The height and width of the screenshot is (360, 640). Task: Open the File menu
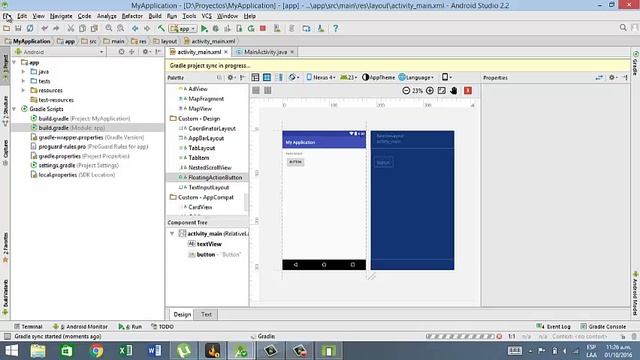(7, 16)
